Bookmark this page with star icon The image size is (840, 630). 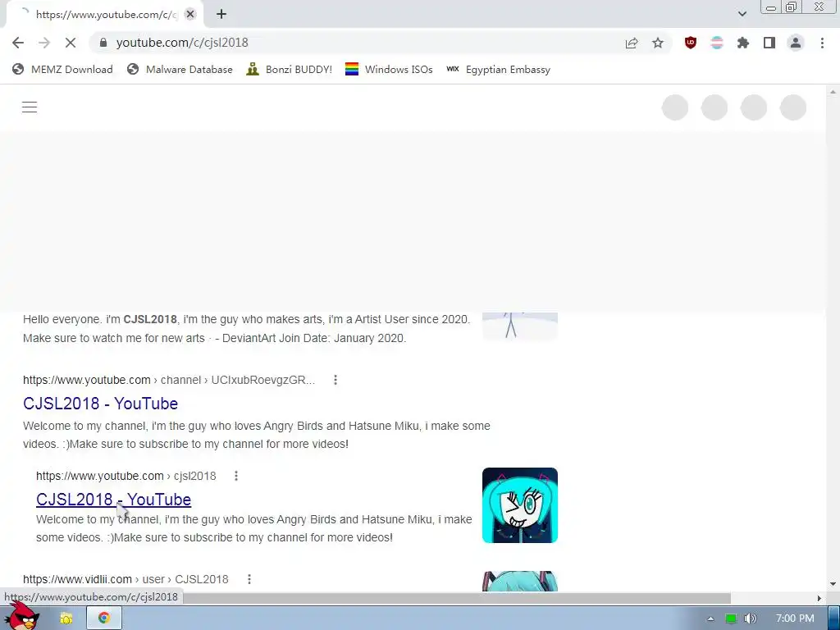point(658,43)
